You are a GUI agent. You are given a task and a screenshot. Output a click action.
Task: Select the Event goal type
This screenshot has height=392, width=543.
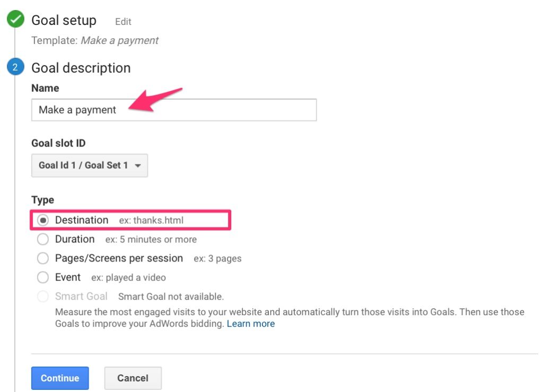click(x=43, y=277)
